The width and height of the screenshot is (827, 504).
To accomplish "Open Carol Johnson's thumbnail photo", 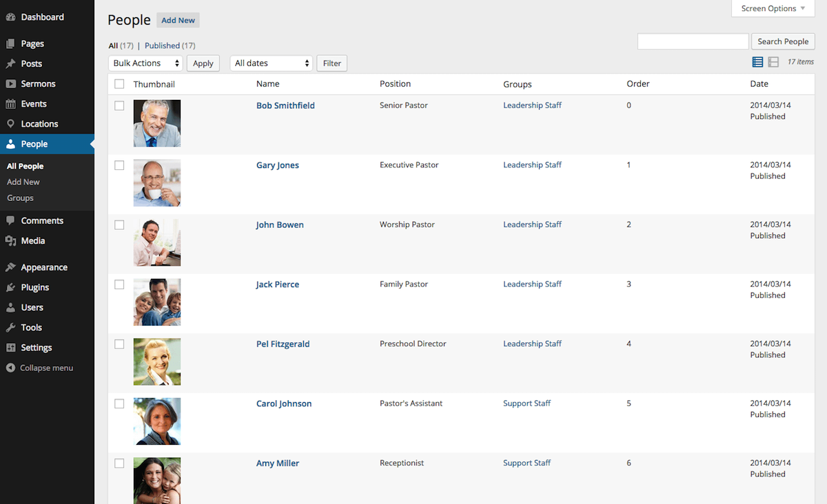I will point(157,421).
